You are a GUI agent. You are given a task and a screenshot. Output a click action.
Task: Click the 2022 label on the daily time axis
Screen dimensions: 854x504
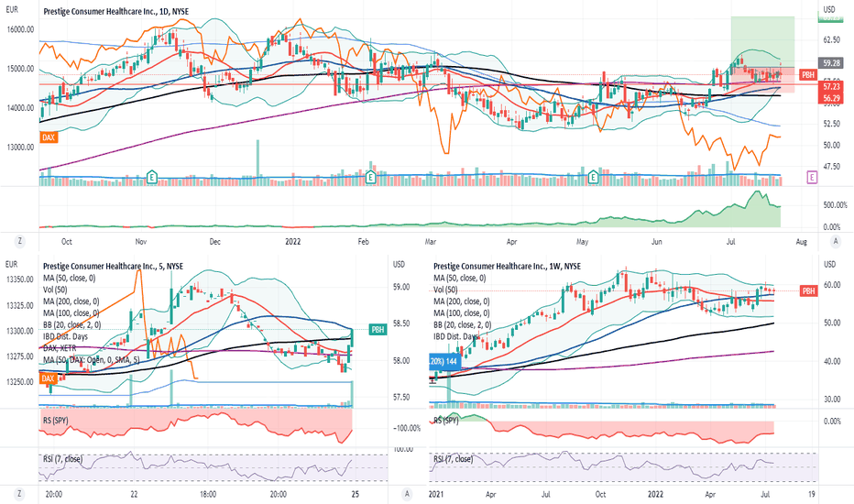293,241
